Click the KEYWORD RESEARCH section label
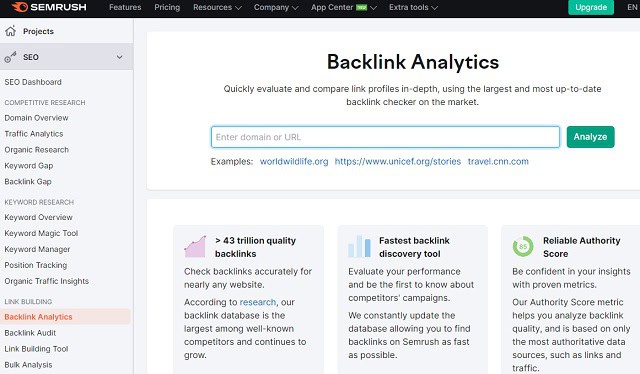The image size is (640, 374). 39,202
